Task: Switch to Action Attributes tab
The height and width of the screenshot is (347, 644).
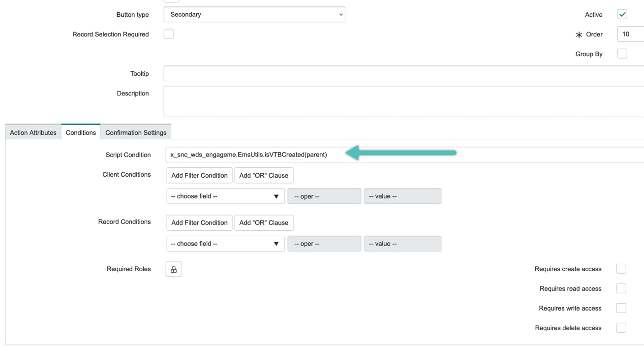Action: click(33, 132)
